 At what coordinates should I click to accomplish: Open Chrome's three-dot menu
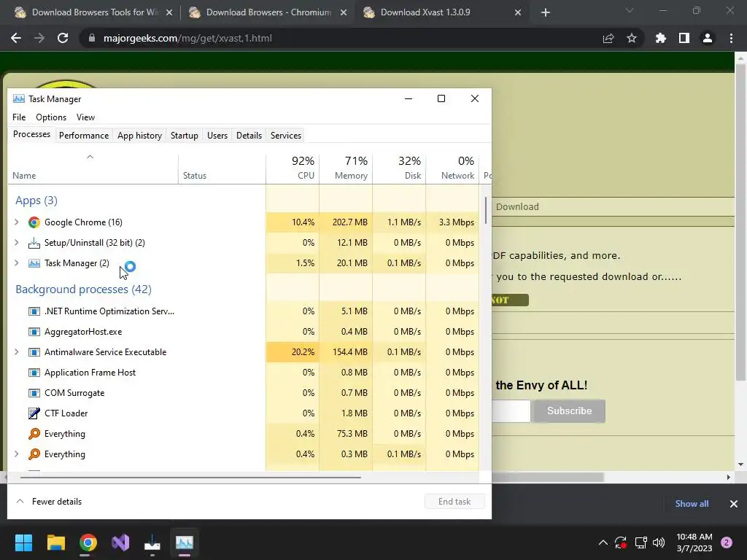click(x=731, y=38)
